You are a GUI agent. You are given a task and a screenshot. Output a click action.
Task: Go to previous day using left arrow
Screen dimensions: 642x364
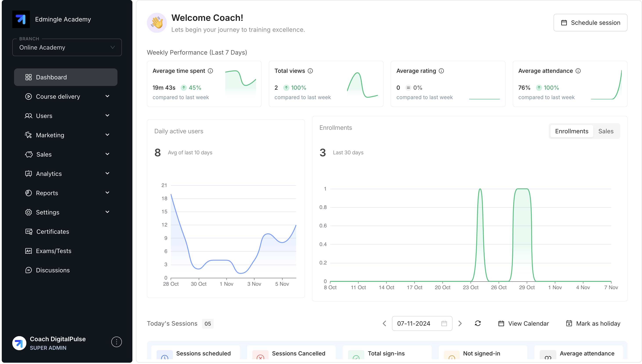click(x=384, y=323)
